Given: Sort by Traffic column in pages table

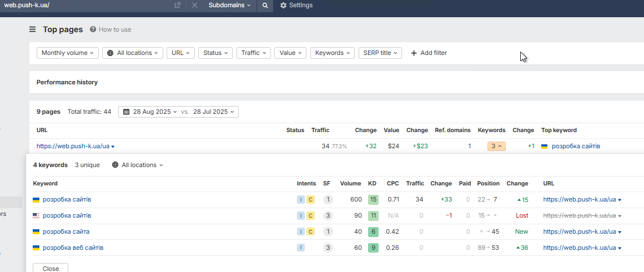Looking at the screenshot, I should [320, 130].
